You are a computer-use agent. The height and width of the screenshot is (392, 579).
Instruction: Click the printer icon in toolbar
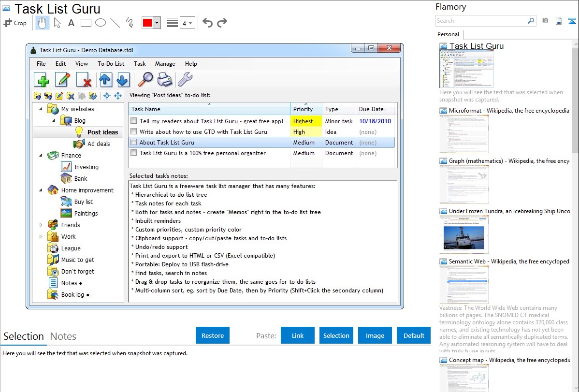165,79
